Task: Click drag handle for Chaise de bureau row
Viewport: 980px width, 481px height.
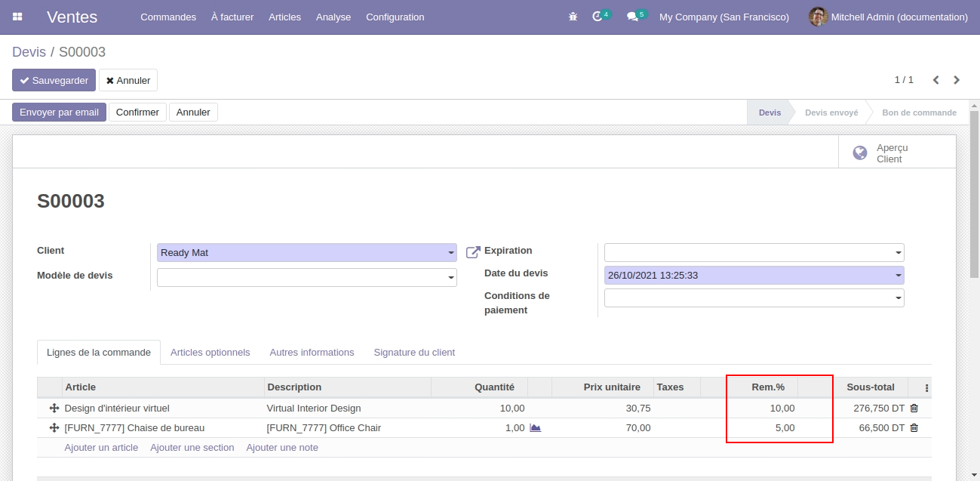Action: pyautogui.click(x=54, y=428)
